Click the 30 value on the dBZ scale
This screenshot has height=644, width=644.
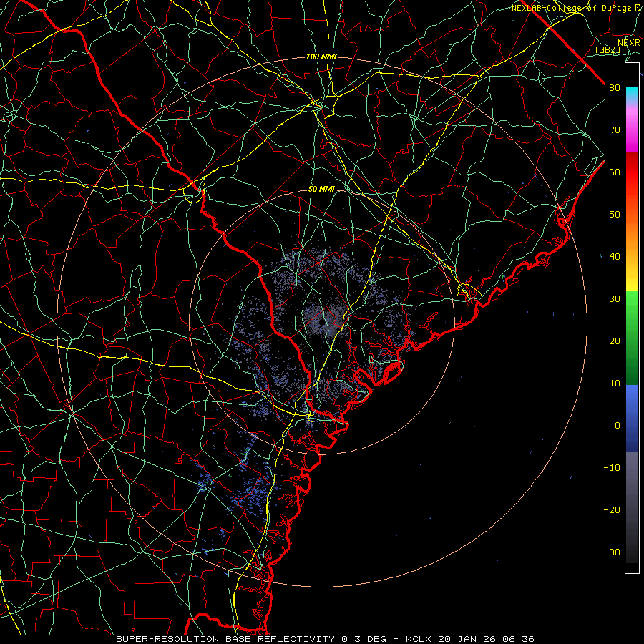pos(615,299)
